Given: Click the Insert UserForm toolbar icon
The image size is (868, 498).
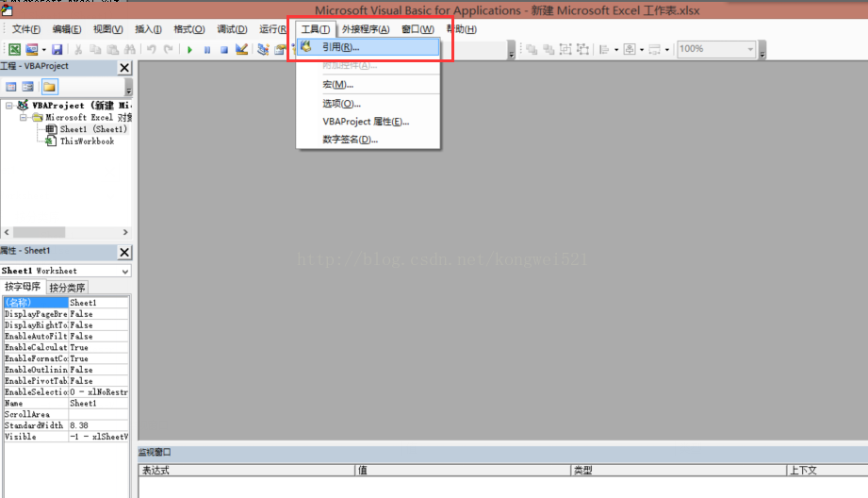Looking at the screenshot, I should pos(31,49).
